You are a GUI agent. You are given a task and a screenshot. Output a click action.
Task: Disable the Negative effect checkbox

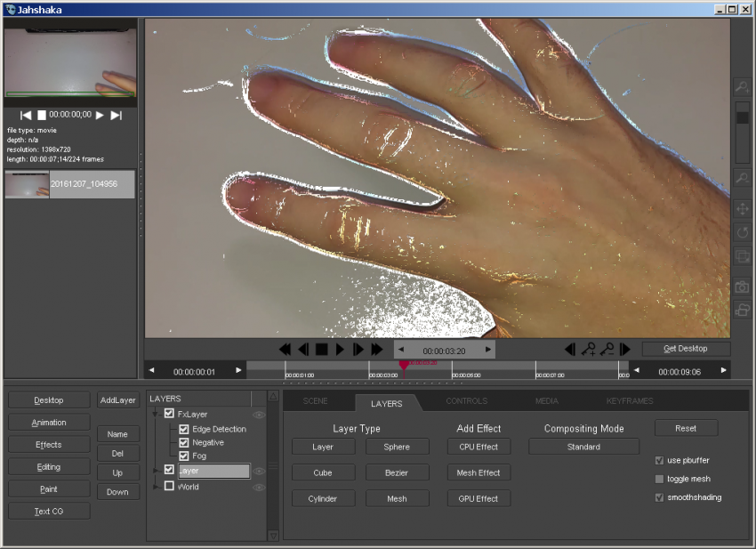coord(184,442)
